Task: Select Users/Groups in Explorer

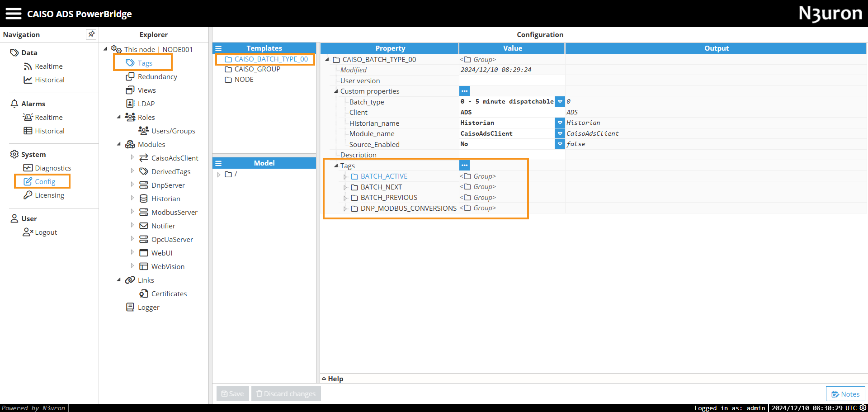Action: [x=173, y=131]
